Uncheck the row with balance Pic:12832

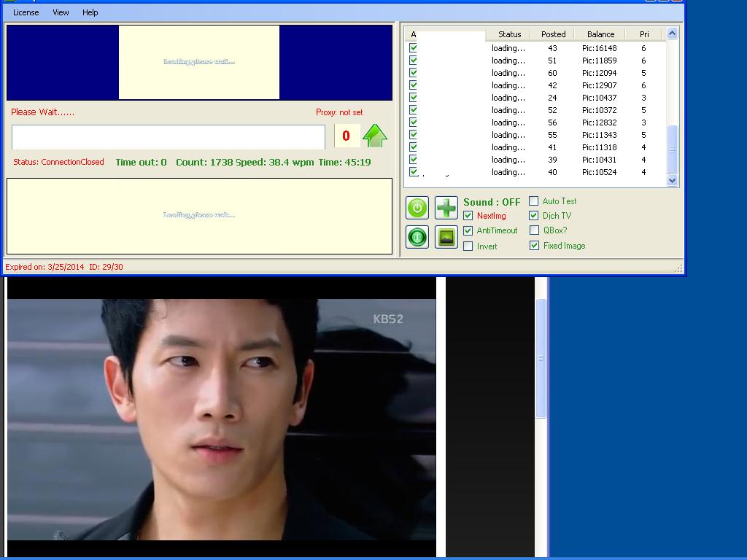[413, 122]
